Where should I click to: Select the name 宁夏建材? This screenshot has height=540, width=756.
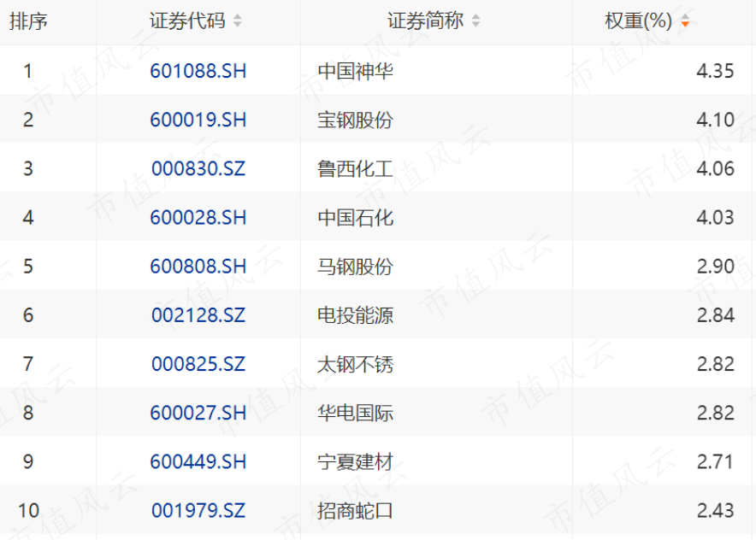pos(356,461)
